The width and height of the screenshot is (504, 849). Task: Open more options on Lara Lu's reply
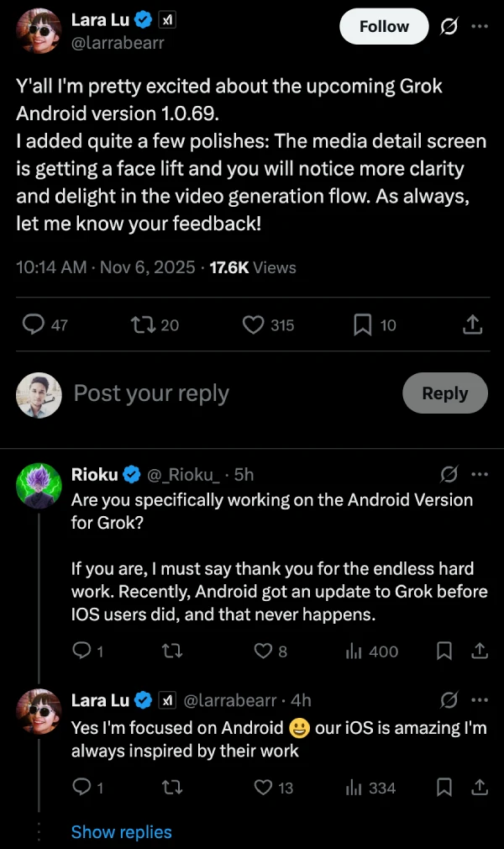point(480,700)
